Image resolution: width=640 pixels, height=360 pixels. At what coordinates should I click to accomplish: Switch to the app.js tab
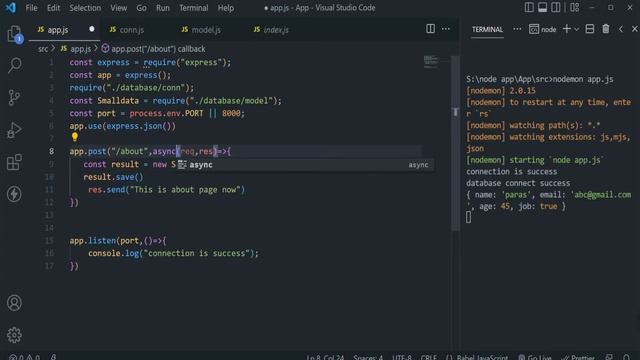(58, 30)
